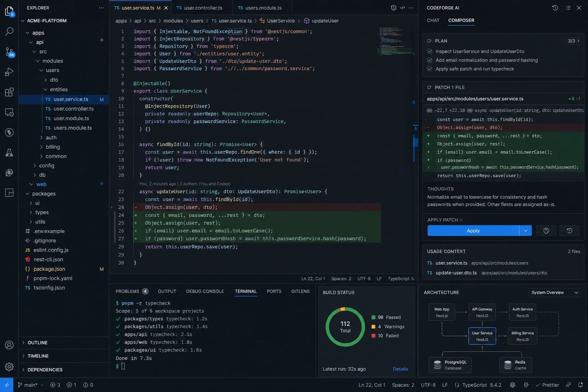The height and width of the screenshot is (392, 588).
Task: Open the Testing flask icon
Action: click(9, 152)
